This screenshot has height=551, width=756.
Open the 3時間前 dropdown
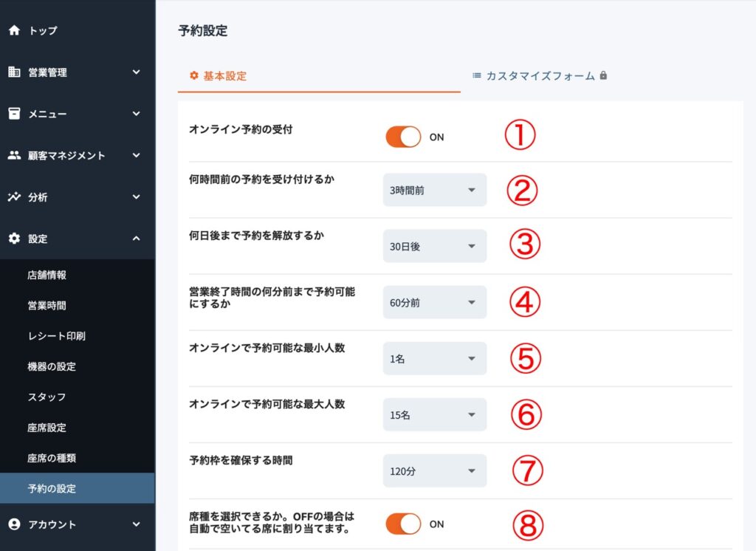pos(434,190)
